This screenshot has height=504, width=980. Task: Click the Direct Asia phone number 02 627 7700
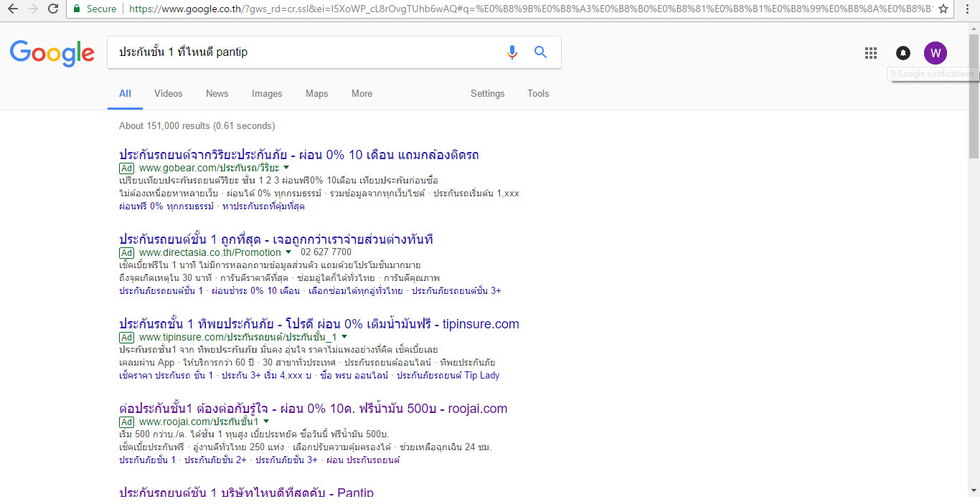click(x=326, y=252)
